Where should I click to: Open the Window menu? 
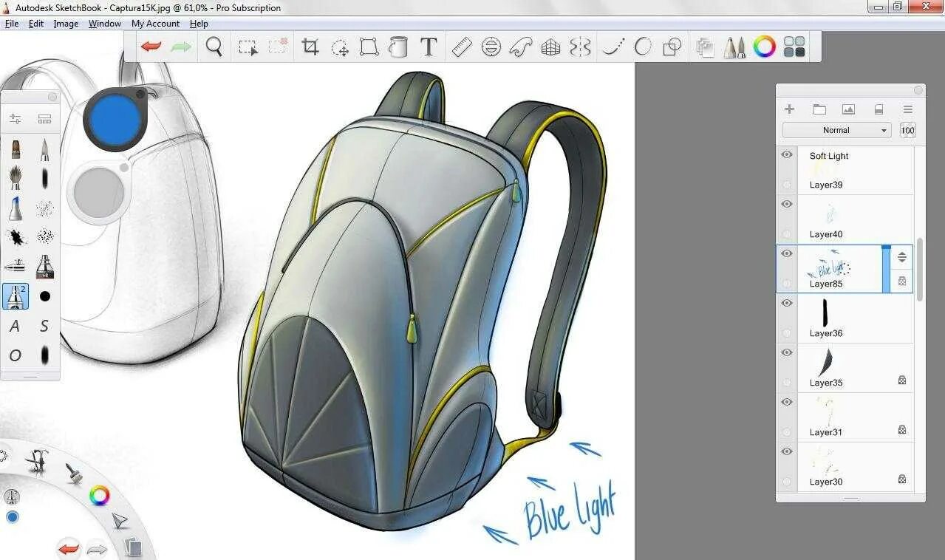[105, 24]
